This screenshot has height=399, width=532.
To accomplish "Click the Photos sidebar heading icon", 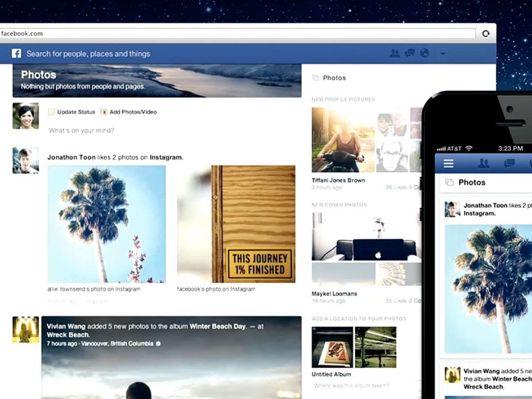I will pyautogui.click(x=316, y=78).
